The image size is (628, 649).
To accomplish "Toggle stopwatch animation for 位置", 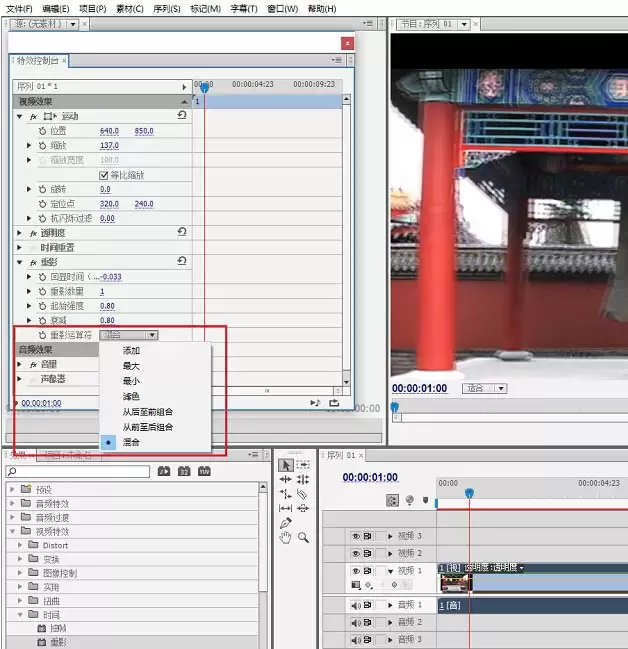I will point(42,131).
